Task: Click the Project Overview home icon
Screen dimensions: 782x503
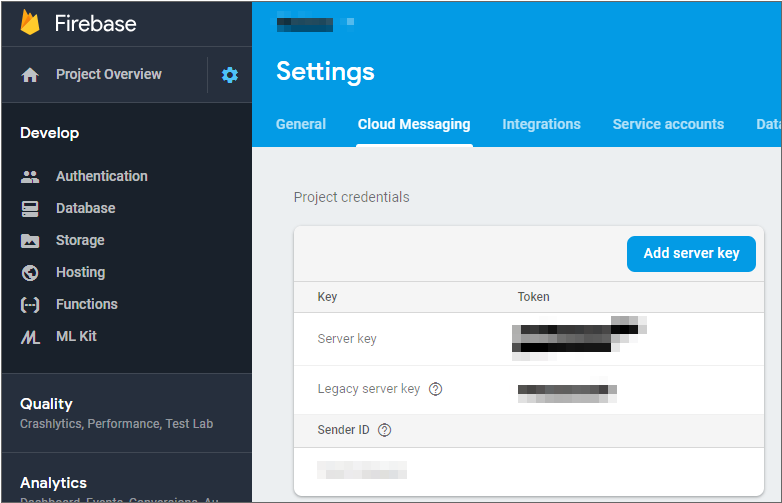Action: coord(30,75)
